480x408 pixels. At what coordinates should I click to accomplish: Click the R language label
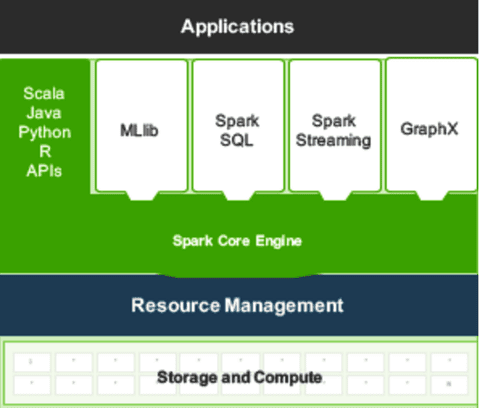coord(45,152)
